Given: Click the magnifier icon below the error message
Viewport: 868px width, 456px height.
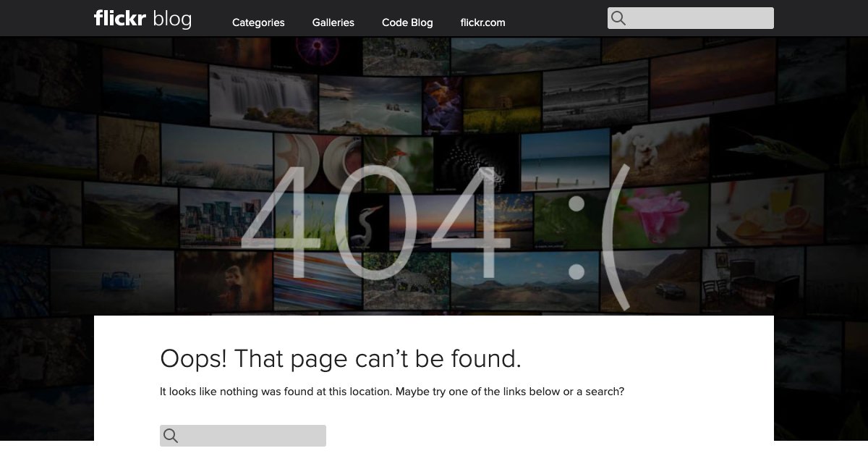Looking at the screenshot, I should point(171,435).
